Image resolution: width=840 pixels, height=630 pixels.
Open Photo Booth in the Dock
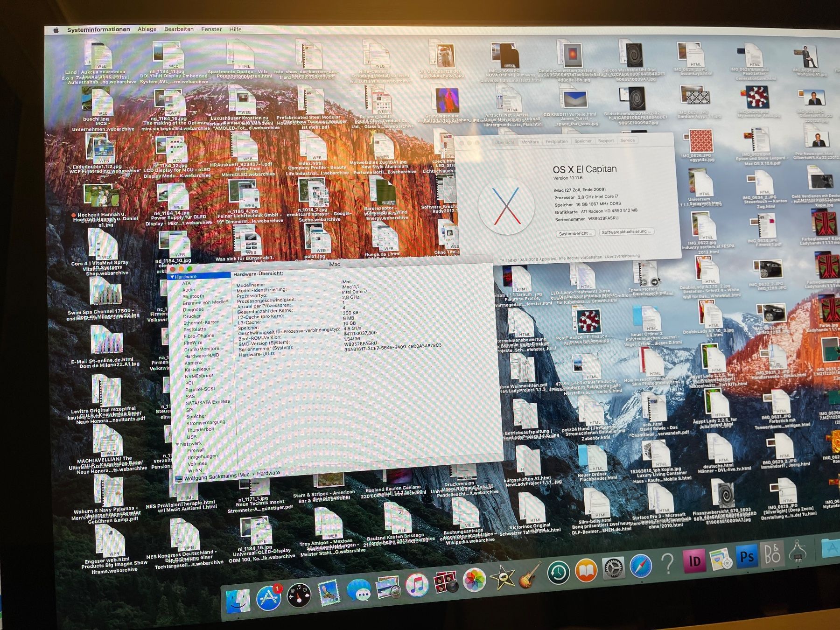(445, 582)
